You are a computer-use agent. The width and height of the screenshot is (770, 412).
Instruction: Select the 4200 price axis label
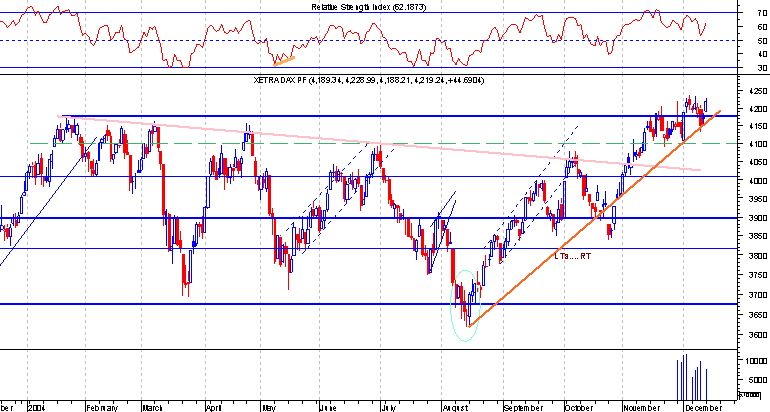pyautogui.click(x=758, y=109)
